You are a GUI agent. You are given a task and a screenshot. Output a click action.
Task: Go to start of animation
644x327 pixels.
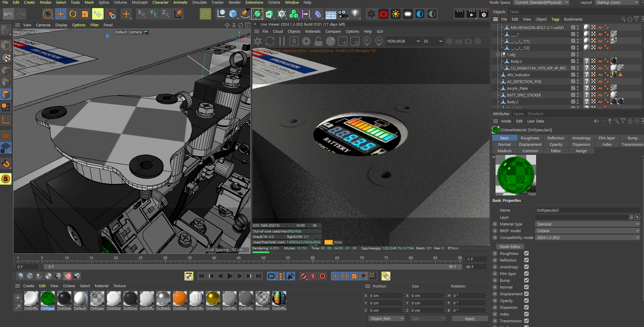click(x=202, y=276)
